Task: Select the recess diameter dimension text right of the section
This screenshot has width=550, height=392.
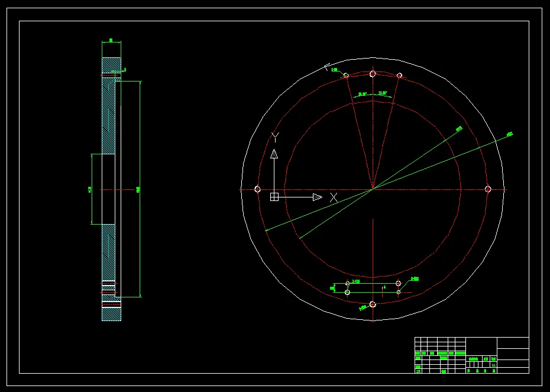Action: (138, 190)
